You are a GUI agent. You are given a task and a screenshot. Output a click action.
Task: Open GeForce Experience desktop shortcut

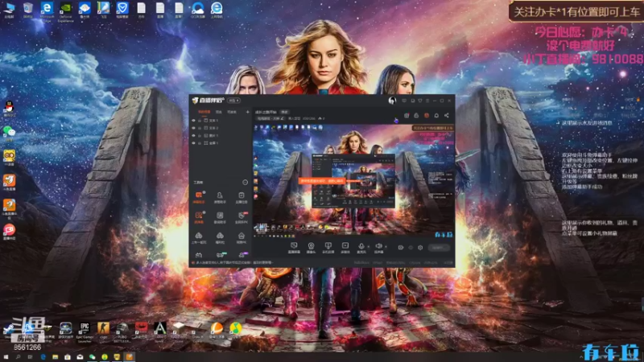tap(66, 10)
